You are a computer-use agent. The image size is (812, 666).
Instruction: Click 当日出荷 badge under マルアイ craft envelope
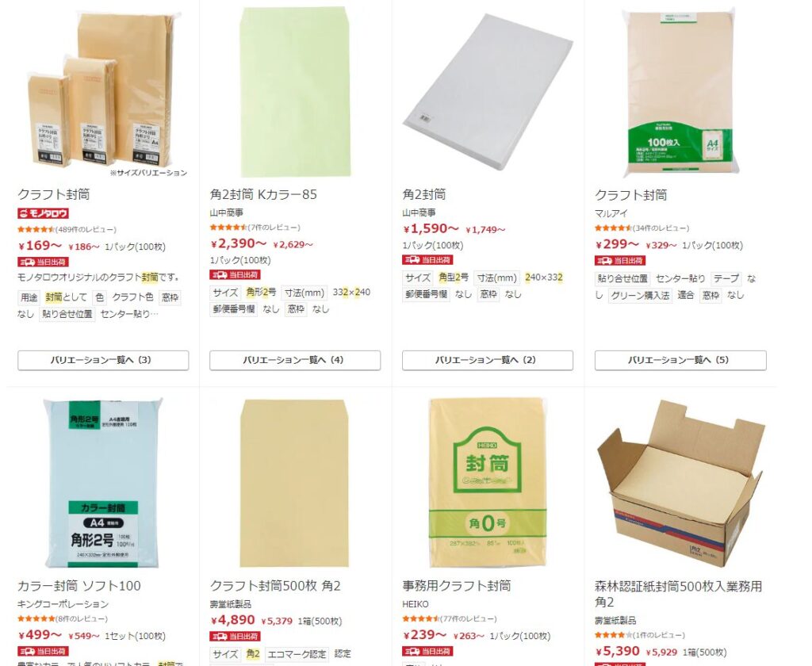[x=620, y=261]
